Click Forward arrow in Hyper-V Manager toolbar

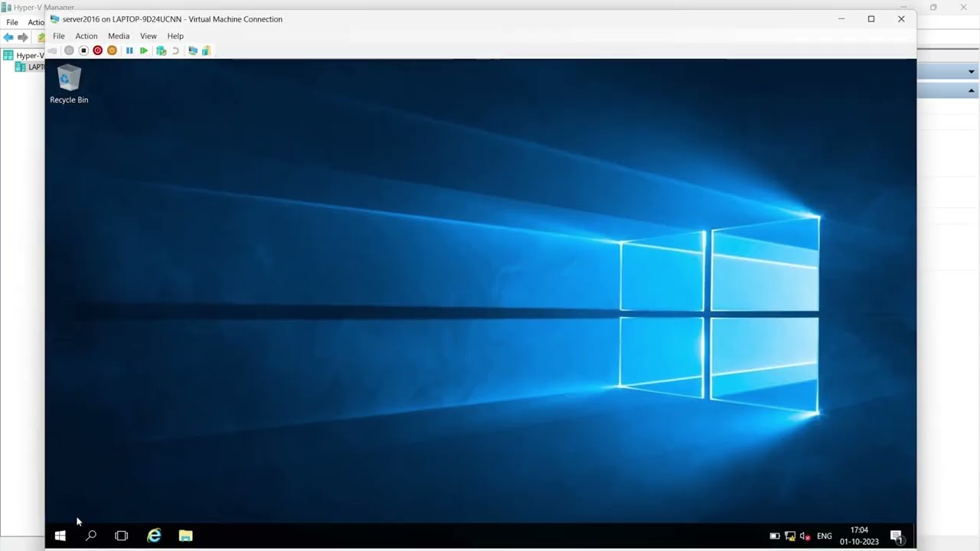[23, 37]
